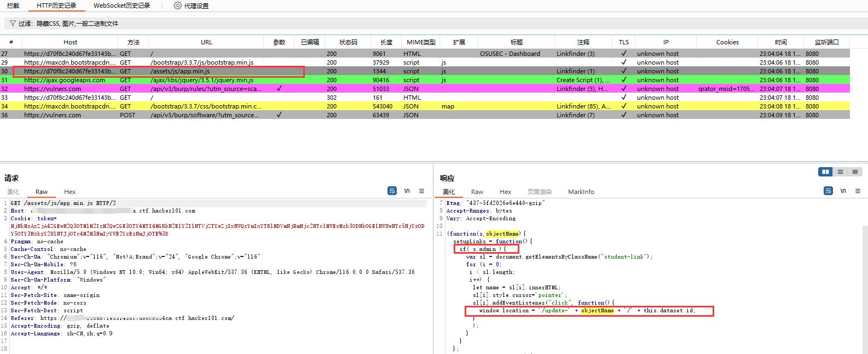Open response 页面渲染 tab
Screen dimensions: 868x354
tap(540, 192)
